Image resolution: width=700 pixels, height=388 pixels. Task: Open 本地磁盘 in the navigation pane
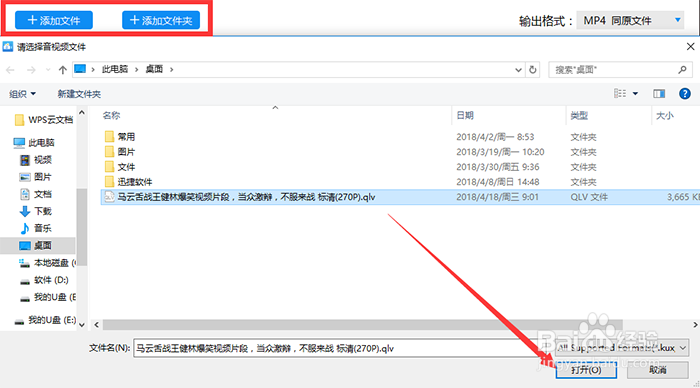47,263
